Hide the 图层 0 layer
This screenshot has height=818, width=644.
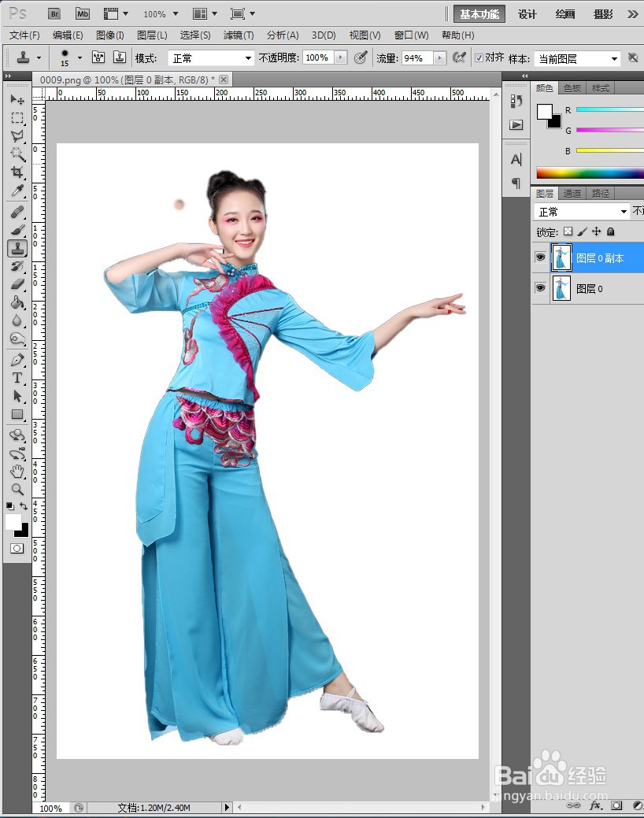click(540, 288)
